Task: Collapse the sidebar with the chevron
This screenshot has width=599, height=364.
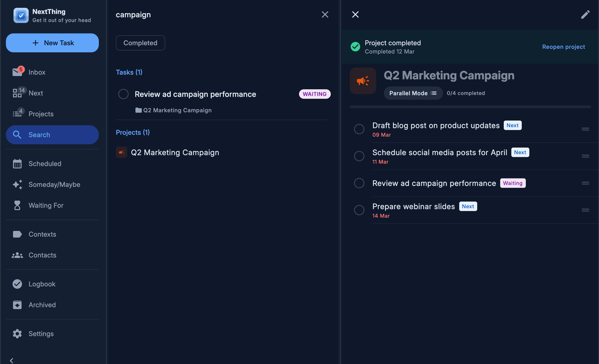Action: [x=11, y=360]
